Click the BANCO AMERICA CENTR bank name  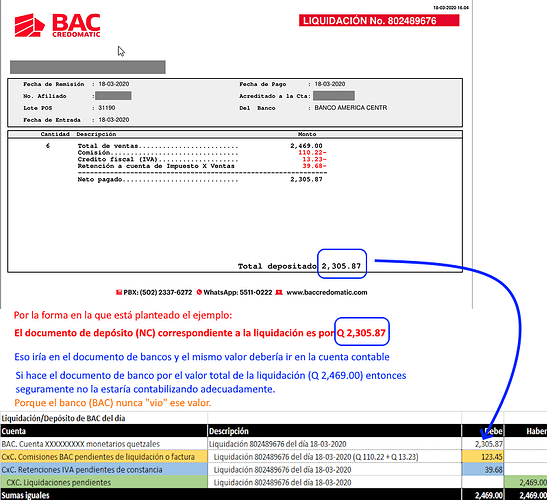click(351, 108)
